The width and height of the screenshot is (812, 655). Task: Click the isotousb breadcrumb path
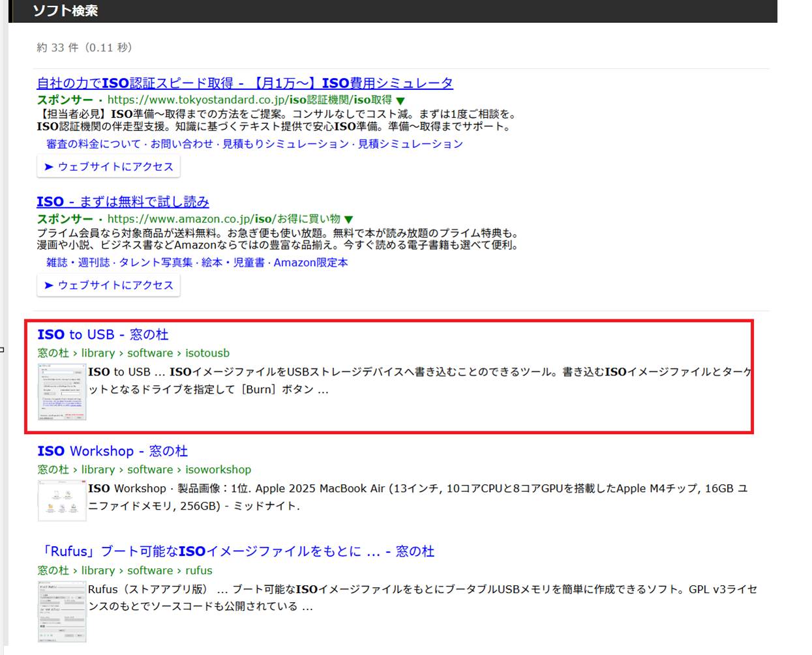click(207, 353)
